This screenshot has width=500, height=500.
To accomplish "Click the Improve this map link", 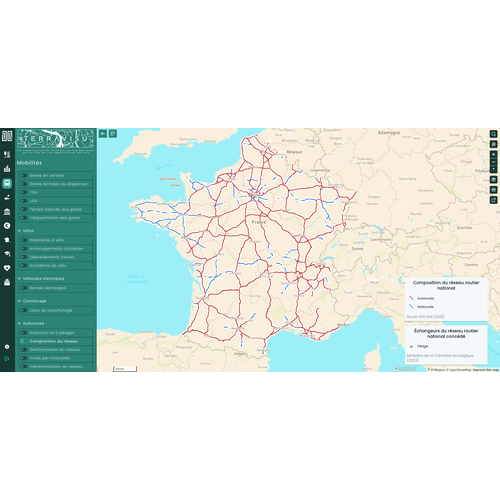I will 486,370.
